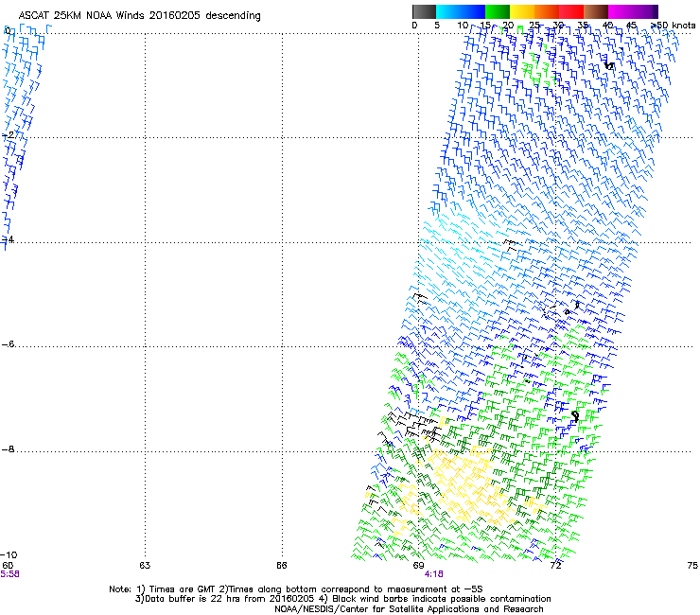Click the "-4" latitude axis label
Viewport: 700px width, 615px height.
8,239
